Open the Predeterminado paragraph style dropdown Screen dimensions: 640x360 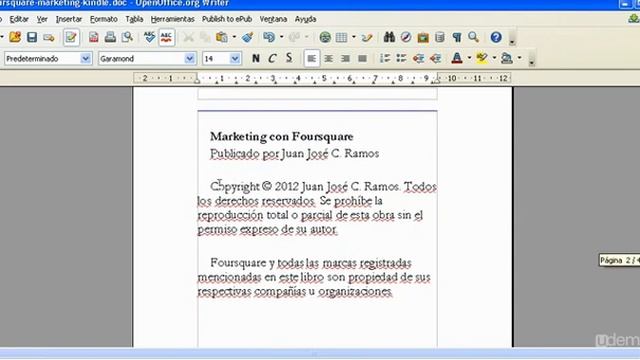click(x=85, y=58)
